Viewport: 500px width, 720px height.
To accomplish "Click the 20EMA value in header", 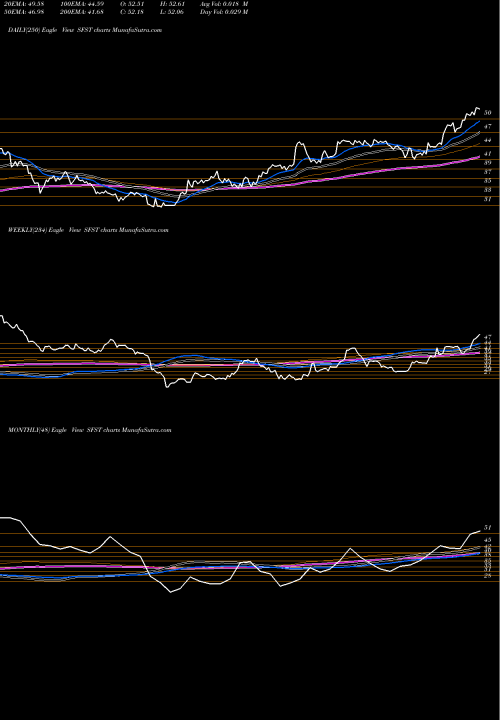I will coord(24,4).
